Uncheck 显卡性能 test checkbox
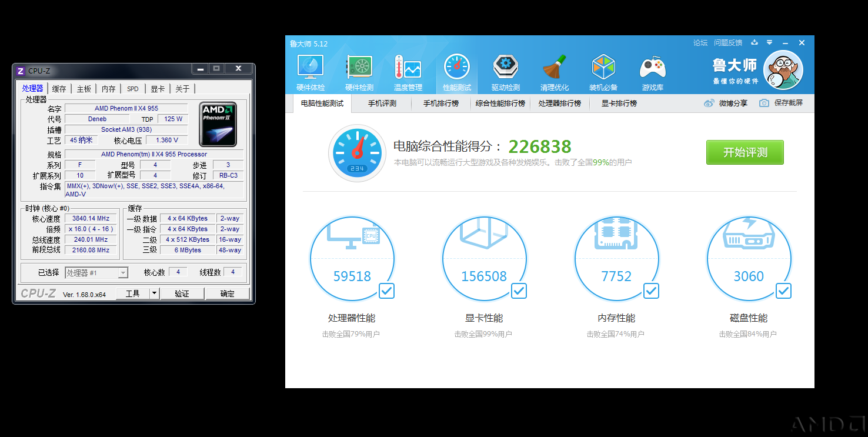 [x=519, y=291]
